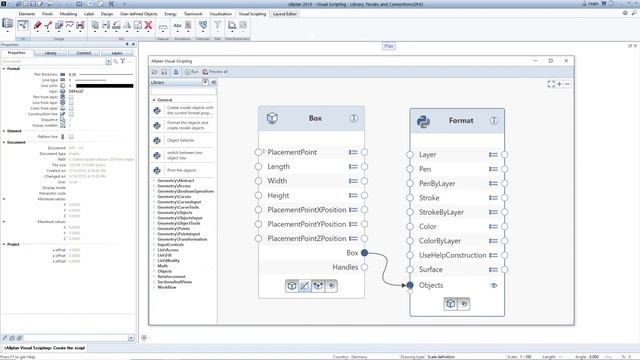Select the Object Selector library node
Screen dimensions: 640x360
pyautogui.click(x=183, y=140)
